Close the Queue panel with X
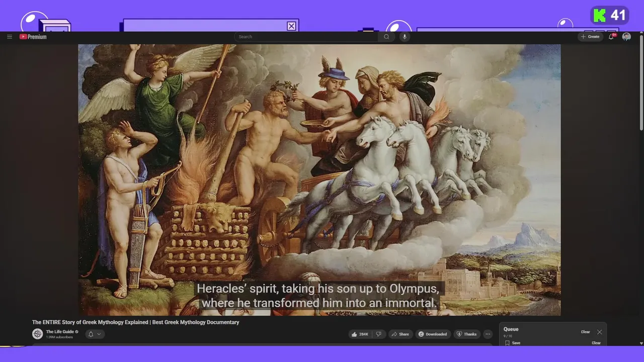 pyautogui.click(x=599, y=332)
